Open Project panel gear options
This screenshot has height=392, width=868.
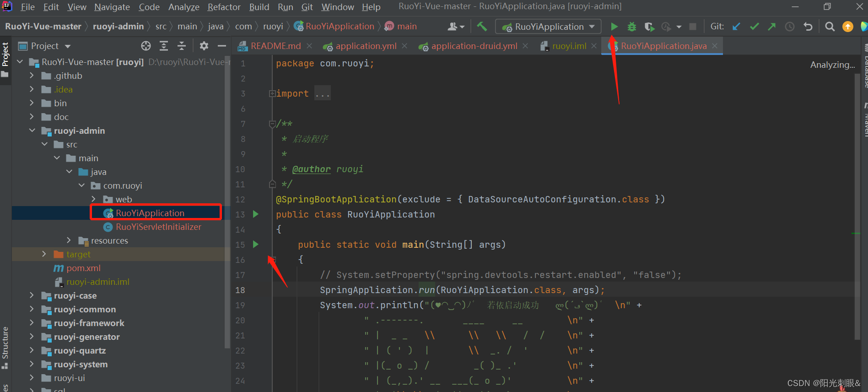coord(204,46)
